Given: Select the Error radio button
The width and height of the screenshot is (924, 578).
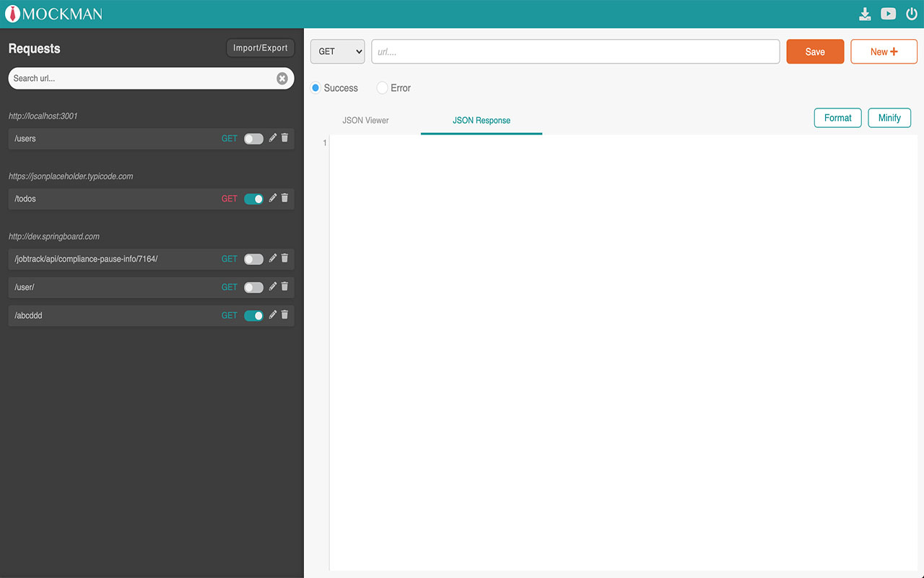Looking at the screenshot, I should coord(383,88).
